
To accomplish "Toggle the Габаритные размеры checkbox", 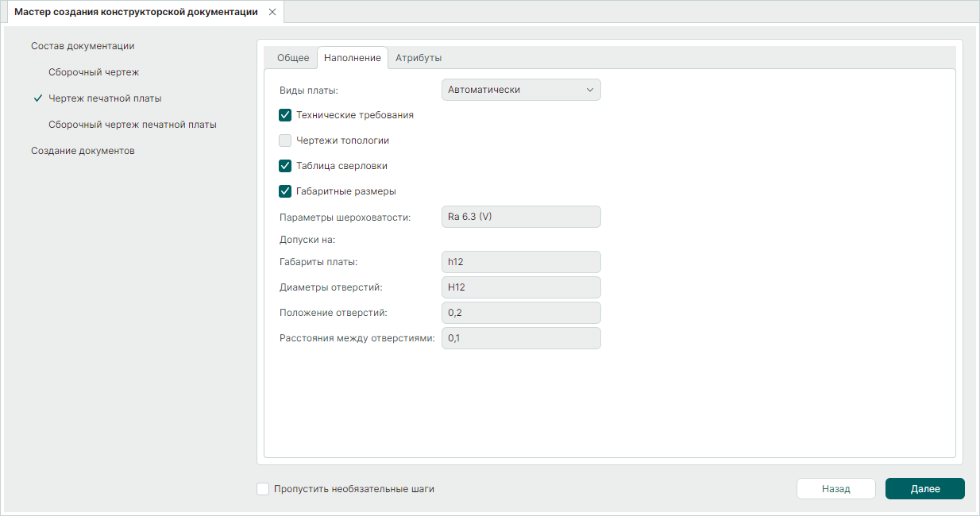I will coord(286,191).
